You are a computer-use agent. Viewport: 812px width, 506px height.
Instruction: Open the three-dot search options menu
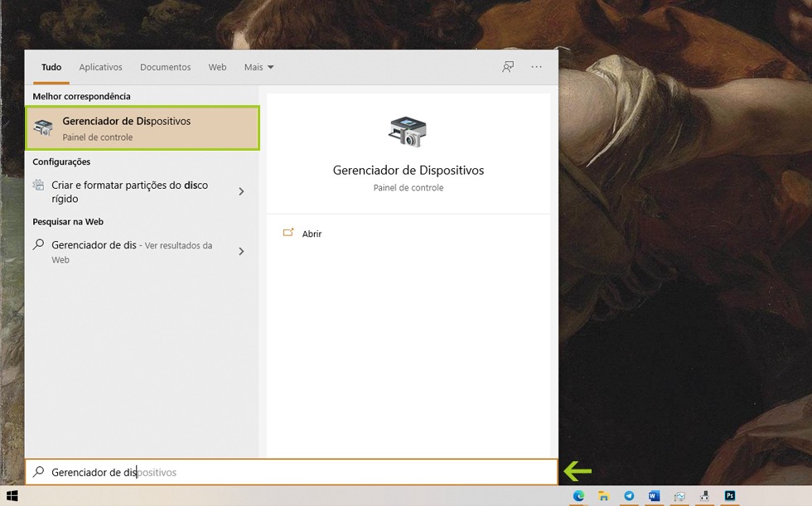click(536, 67)
